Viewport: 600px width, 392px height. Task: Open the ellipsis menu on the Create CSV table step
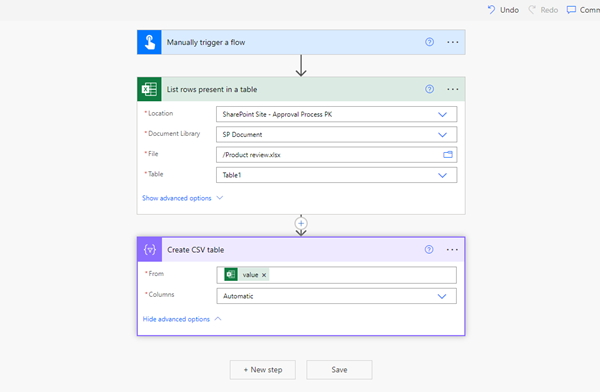point(452,250)
